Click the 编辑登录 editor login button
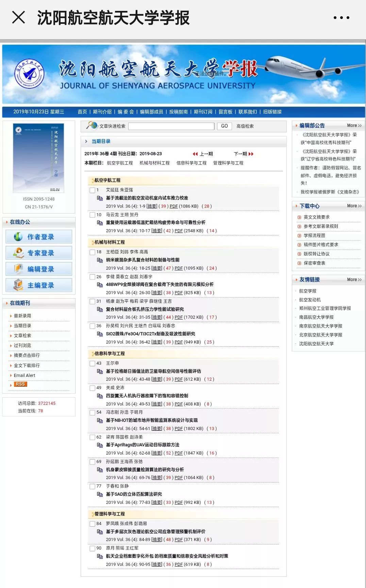 39,269
